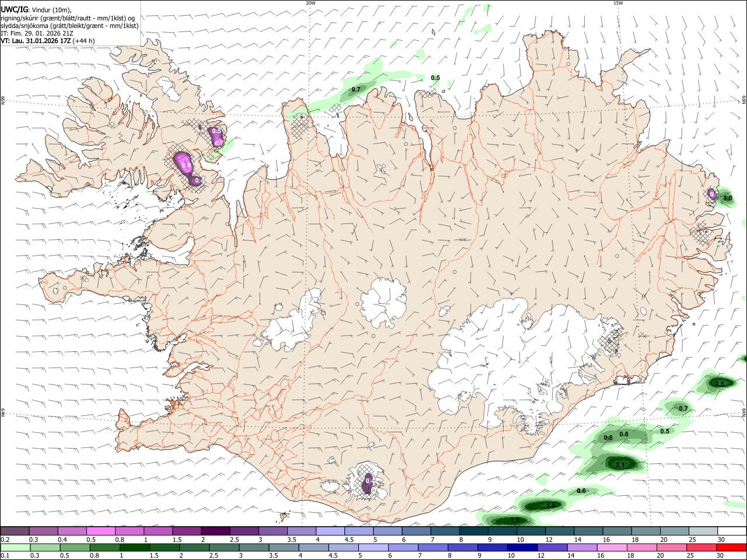Select the 'rigning/skúrir' legend description line
The height and width of the screenshot is (560, 747).
tap(68, 18)
